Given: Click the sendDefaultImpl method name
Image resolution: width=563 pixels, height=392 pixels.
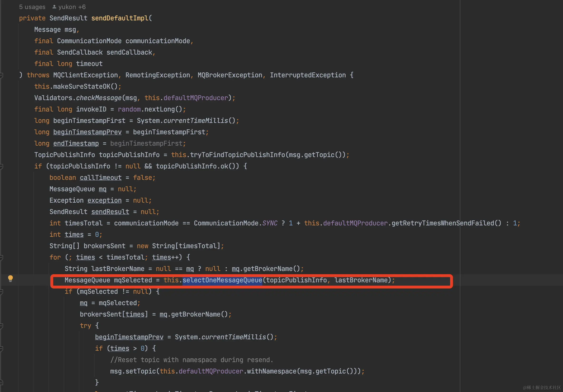Looking at the screenshot, I should click(120, 18).
